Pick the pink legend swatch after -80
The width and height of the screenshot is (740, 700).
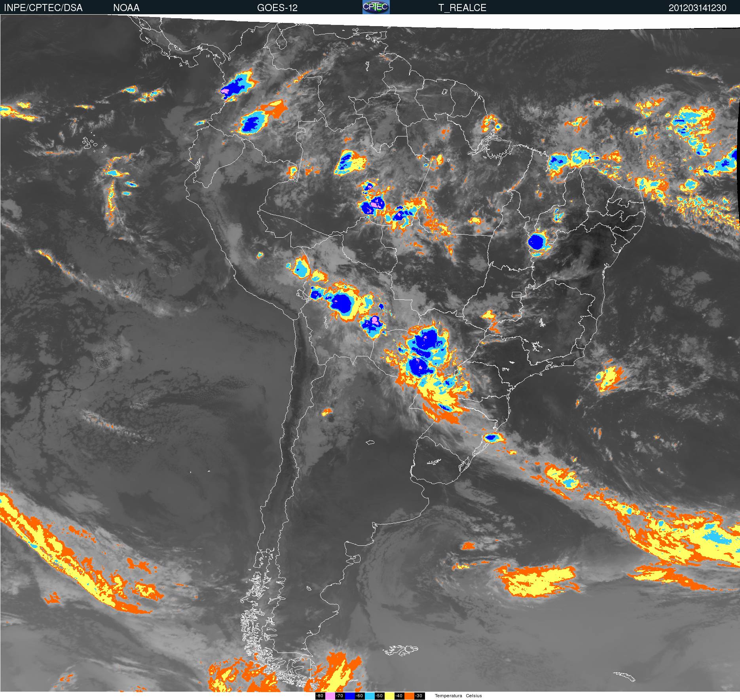330,696
